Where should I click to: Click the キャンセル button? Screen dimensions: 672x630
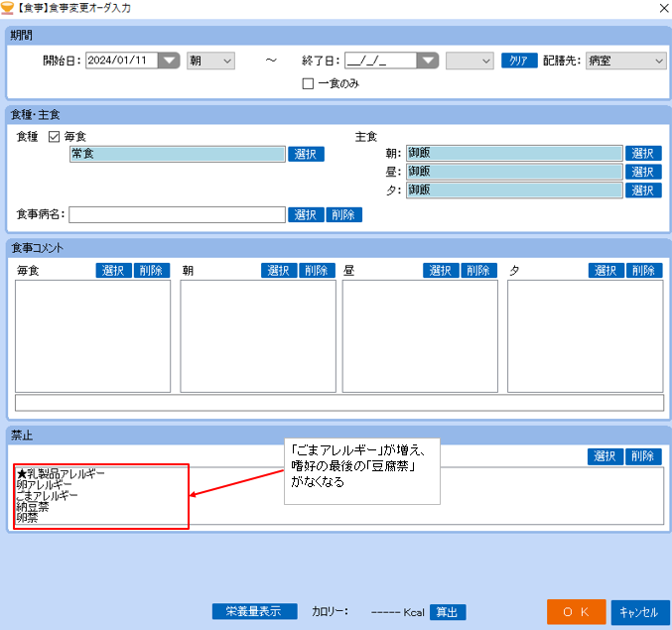click(640, 612)
